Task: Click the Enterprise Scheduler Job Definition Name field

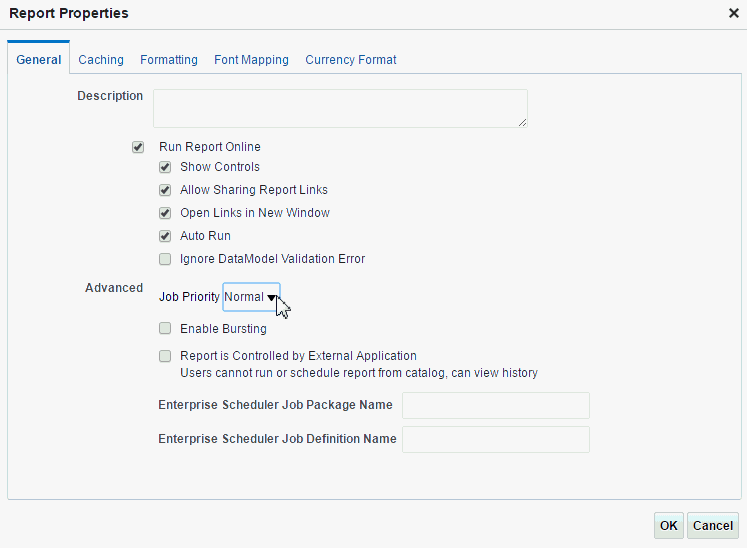Action: [495, 439]
